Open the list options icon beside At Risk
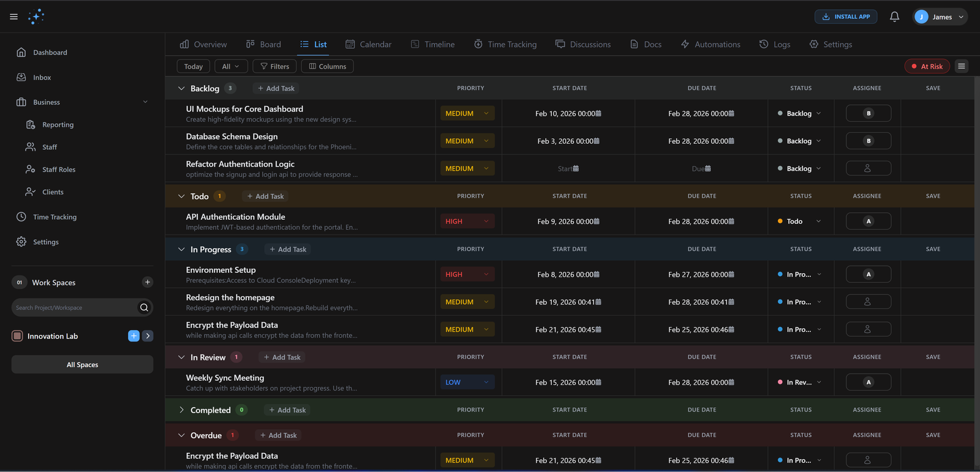 coord(962,66)
